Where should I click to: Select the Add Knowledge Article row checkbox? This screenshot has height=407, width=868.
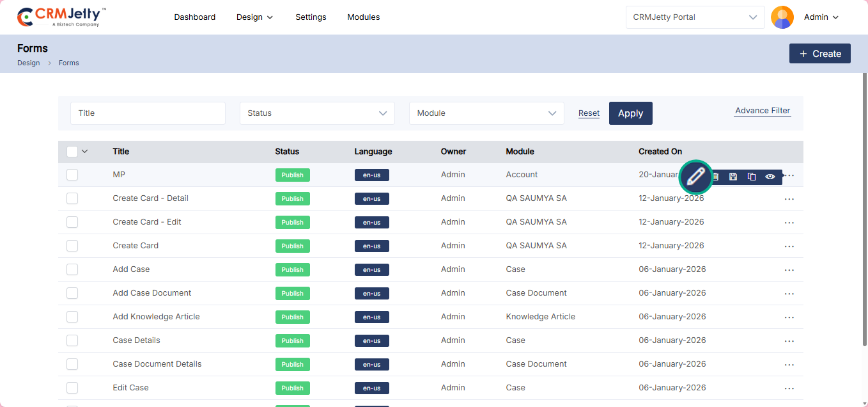coord(72,317)
